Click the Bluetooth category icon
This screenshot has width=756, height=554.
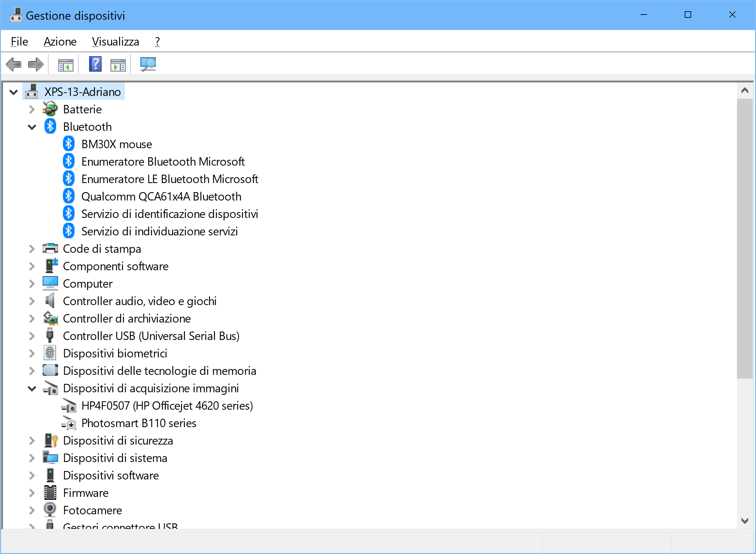pyautogui.click(x=50, y=127)
